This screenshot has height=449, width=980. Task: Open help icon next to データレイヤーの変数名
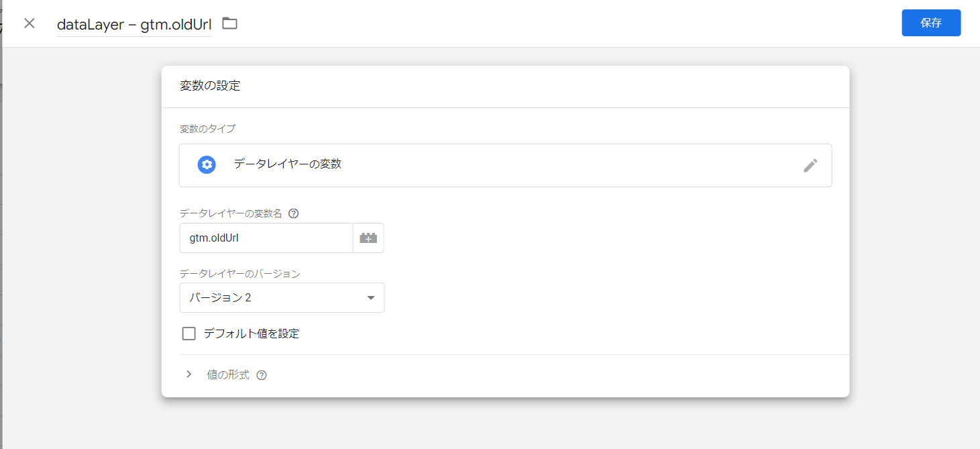click(x=293, y=213)
